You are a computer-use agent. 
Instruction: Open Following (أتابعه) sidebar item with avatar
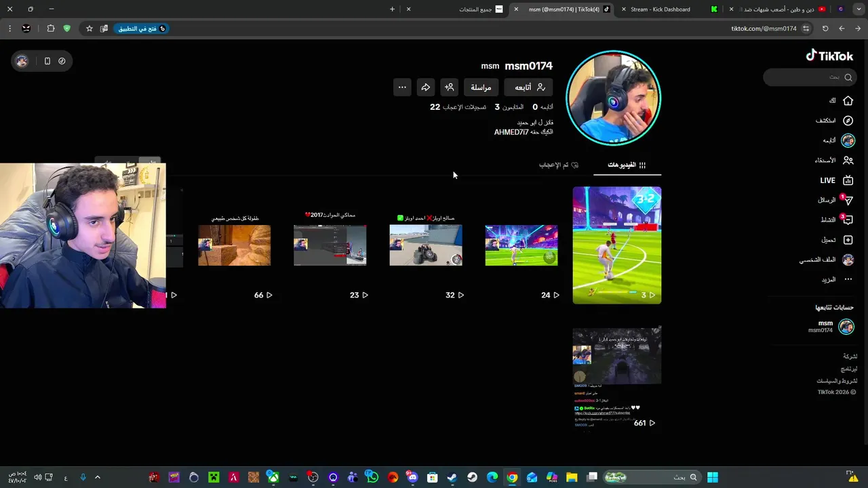tap(838, 140)
